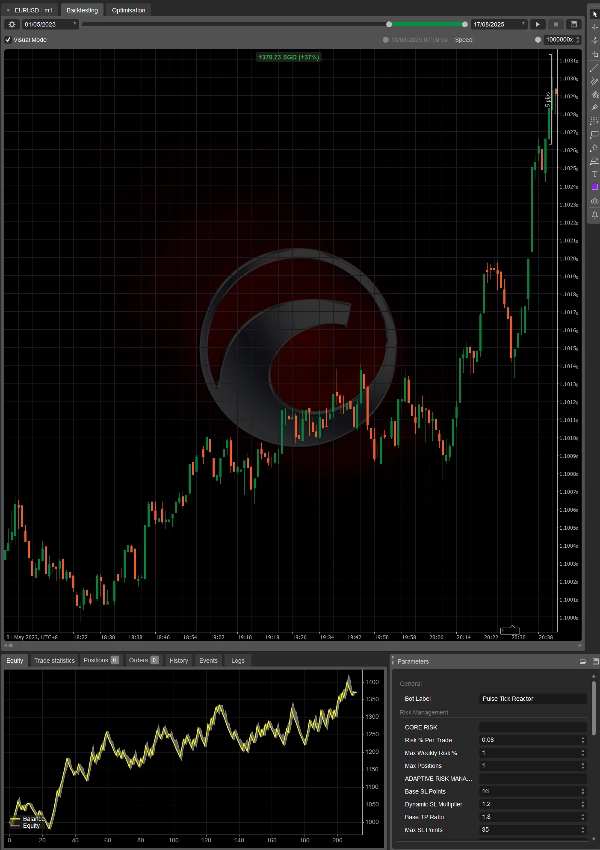Image resolution: width=600 pixels, height=850 pixels.
Task: Open the Orders tab
Action: pos(144,660)
